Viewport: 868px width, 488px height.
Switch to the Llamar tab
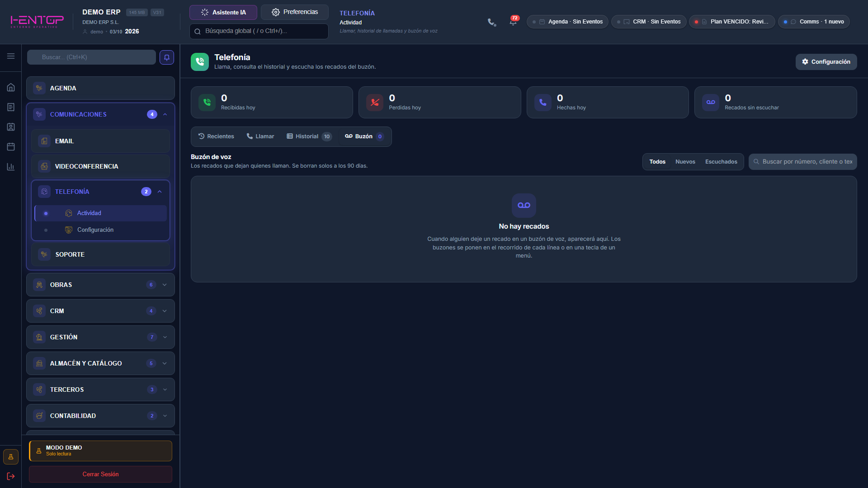pos(260,136)
